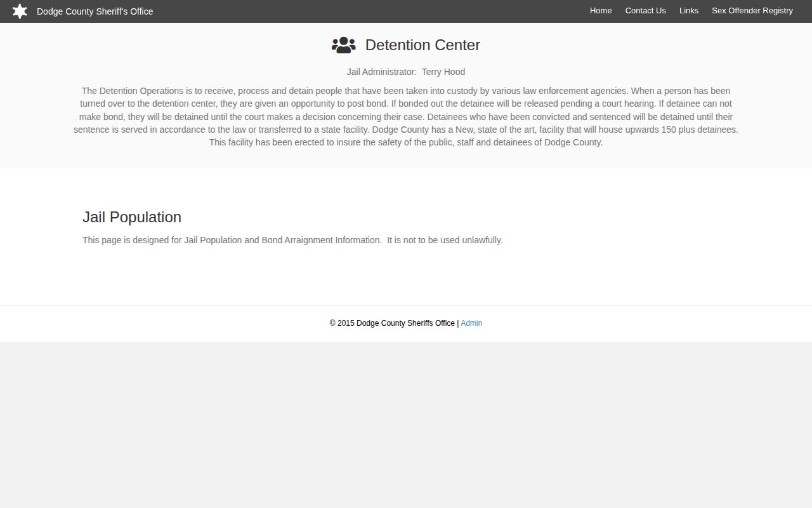812x508 pixels.
Task: Click the Detention Operations description paragraph
Action: pyautogui.click(x=406, y=117)
